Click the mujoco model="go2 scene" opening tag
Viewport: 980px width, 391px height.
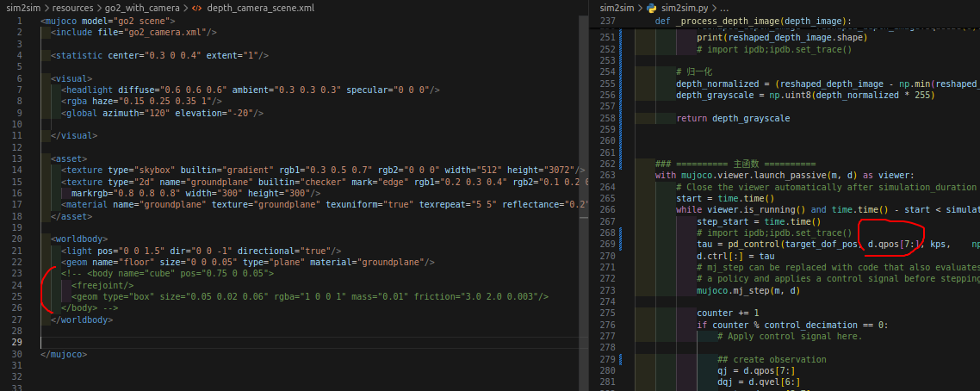pos(108,21)
